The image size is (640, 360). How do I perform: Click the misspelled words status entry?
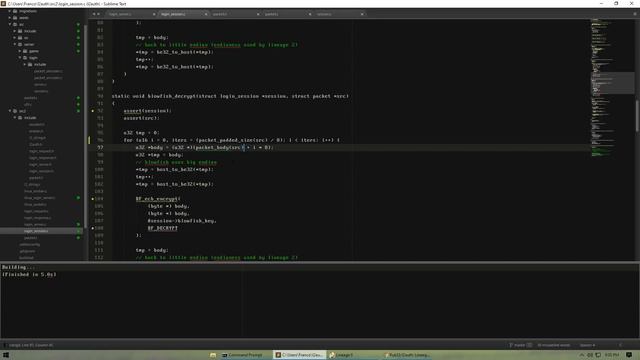(554, 345)
